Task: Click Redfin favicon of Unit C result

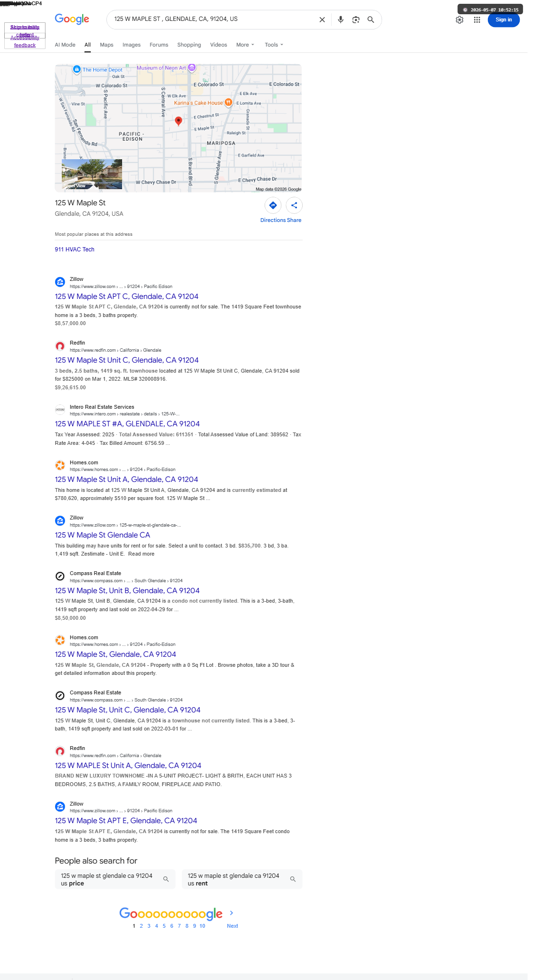Action: tap(60, 346)
